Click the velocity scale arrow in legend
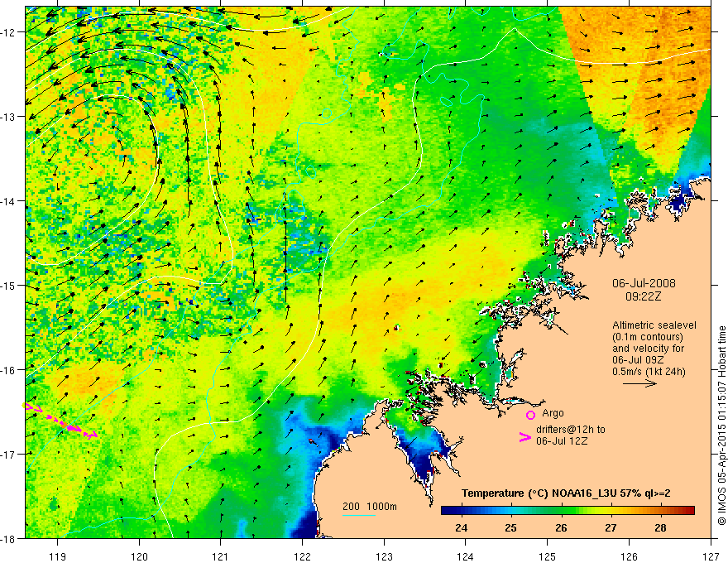 [639, 383]
